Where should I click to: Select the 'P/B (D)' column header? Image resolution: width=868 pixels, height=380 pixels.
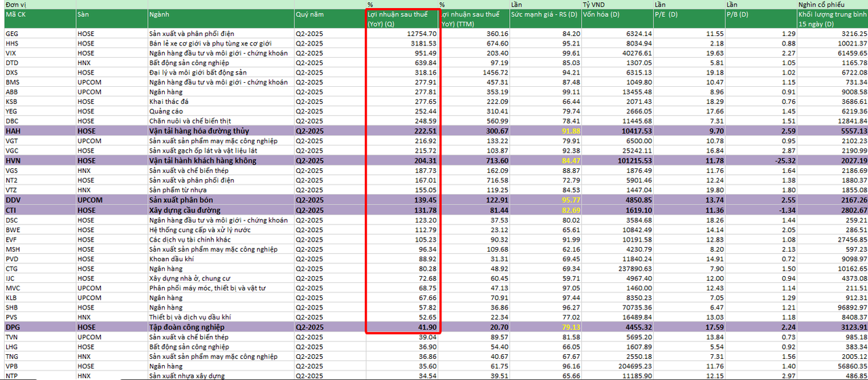click(739, 14)
